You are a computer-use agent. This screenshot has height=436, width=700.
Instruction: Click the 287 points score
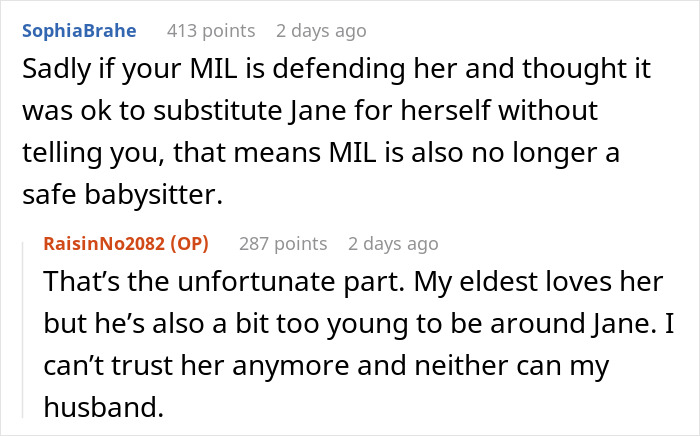283,243
